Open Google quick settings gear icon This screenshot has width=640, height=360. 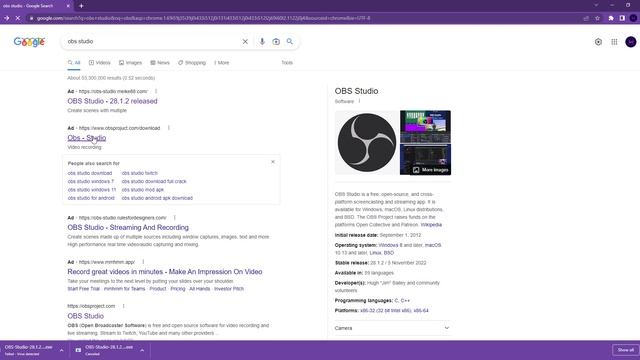(x=598, y=42)
